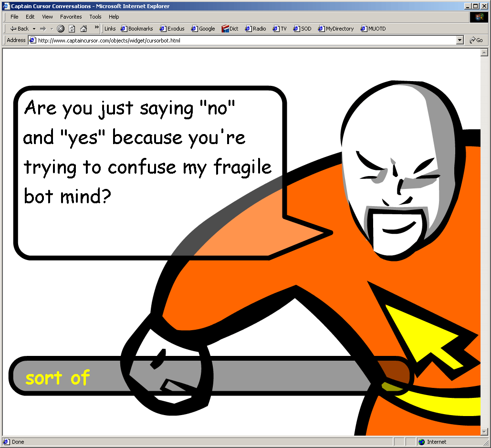
Task: Click the IE icon in title bar
Action: 6,6
